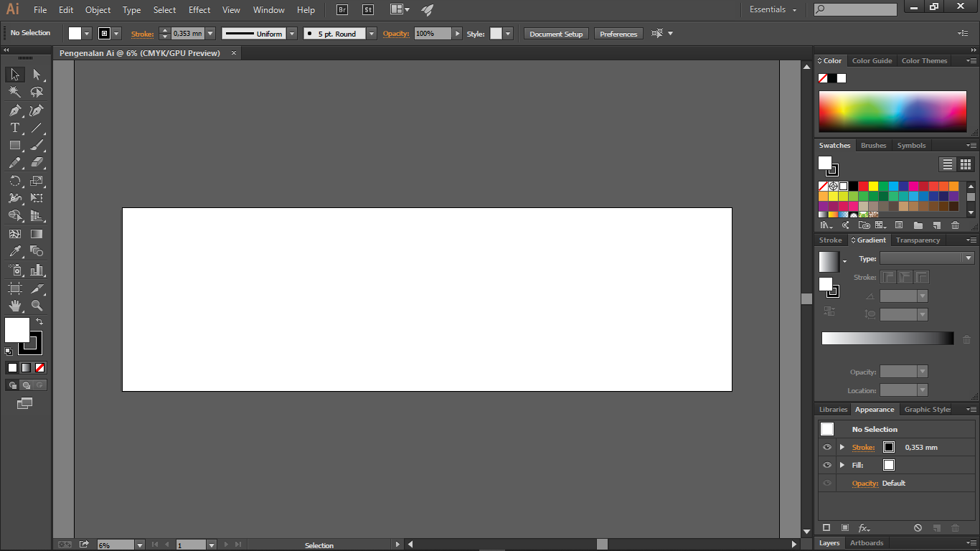Select the Type tool
This screenshot has height=551, width=980.
tap(15, 128)
